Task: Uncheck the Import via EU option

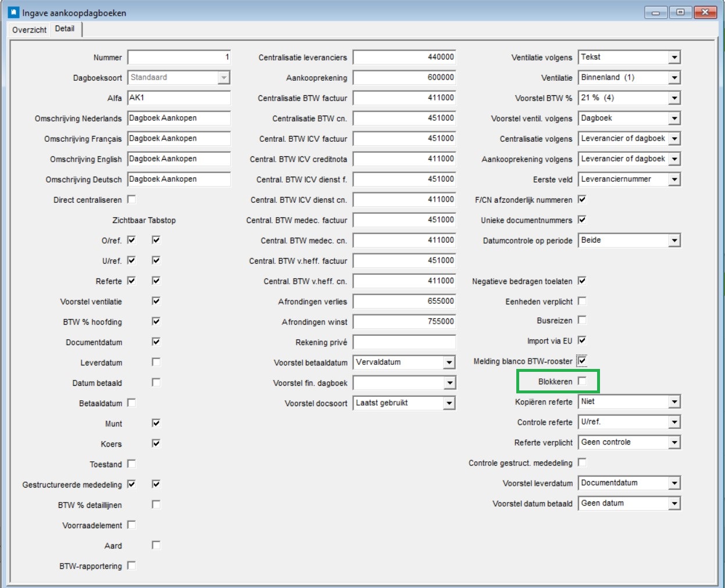Action: [x=582, y=340]
